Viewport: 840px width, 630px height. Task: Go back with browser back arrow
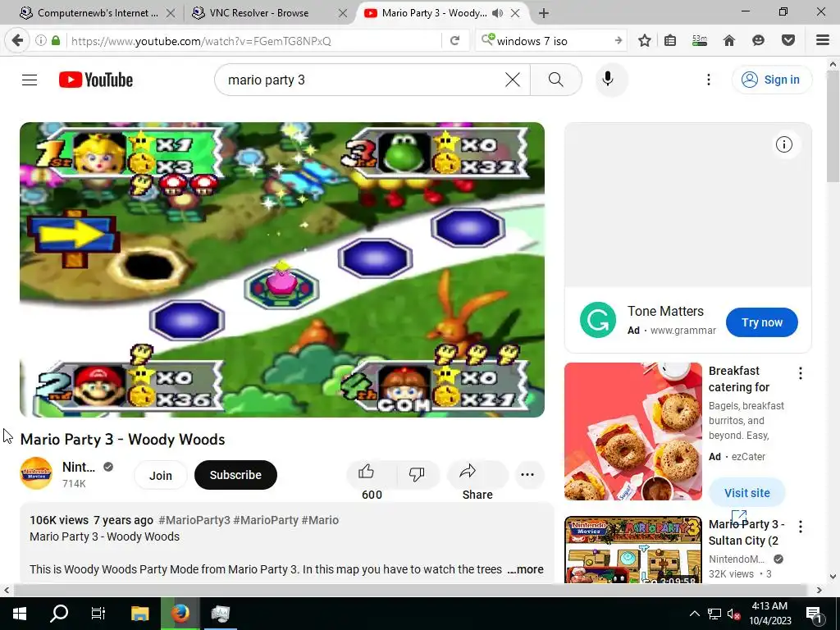17,40
